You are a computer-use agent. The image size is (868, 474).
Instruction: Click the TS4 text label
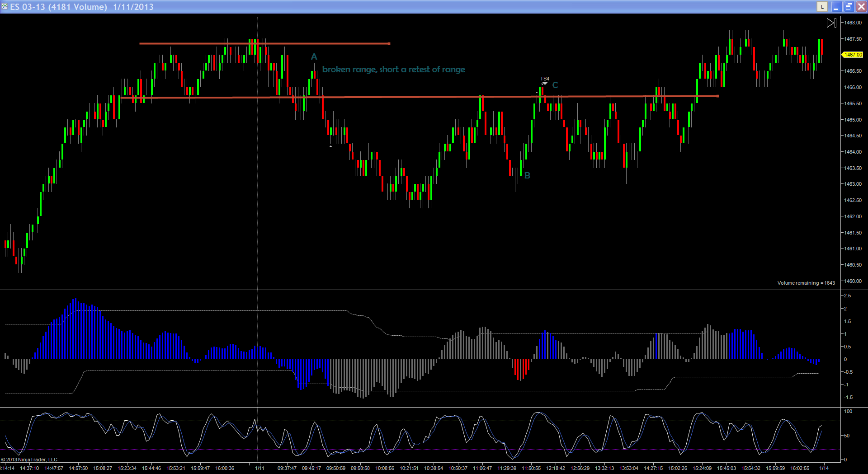tap(545, 79)
